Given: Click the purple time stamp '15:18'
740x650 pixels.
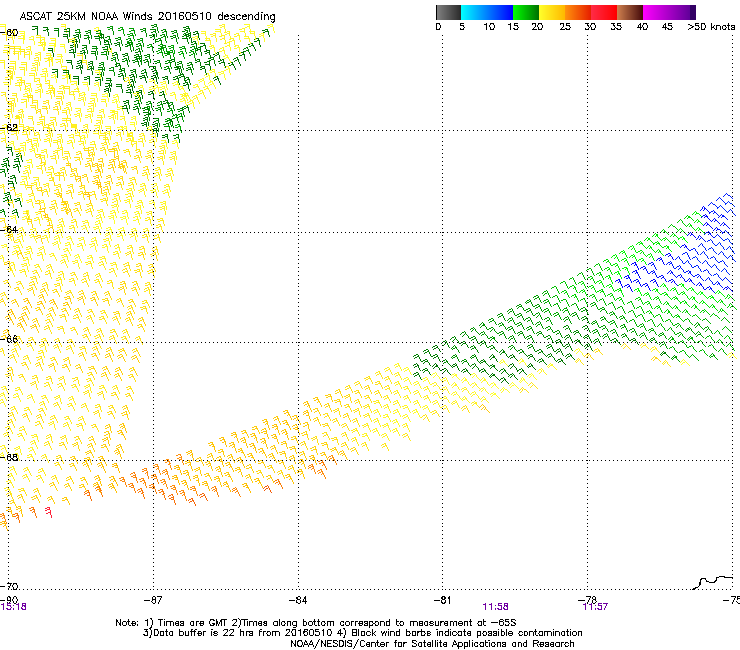Looking at the screenshot, I should [x=13, y=607].
